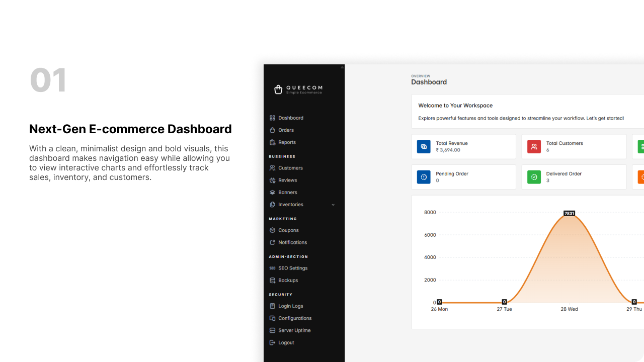
Task: Click the Pending Order card
Action: click(x=463, y=177)
